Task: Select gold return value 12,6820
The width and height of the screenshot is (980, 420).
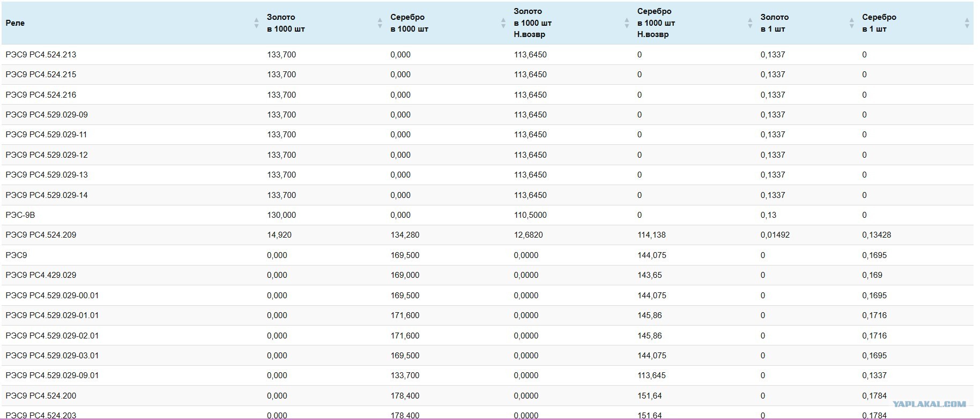Action: (x=528, y=235)
